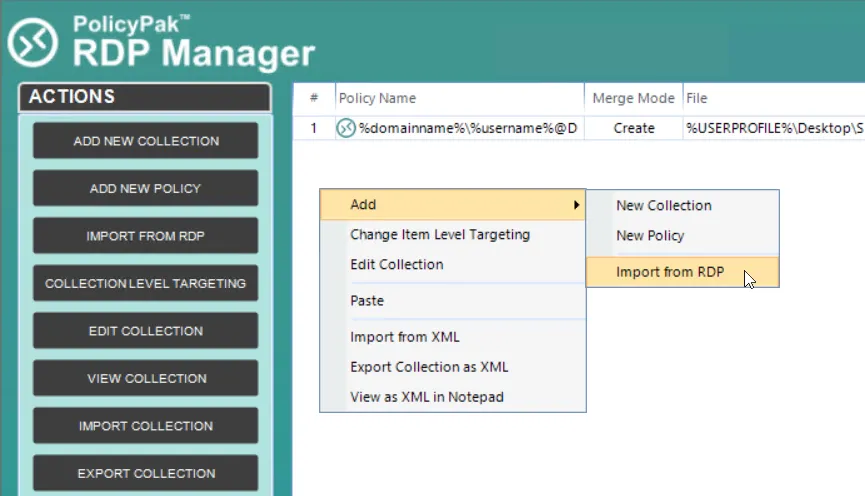Click the IMPORT COLLECTION button
Screen dimensions: 865x496
146,425
